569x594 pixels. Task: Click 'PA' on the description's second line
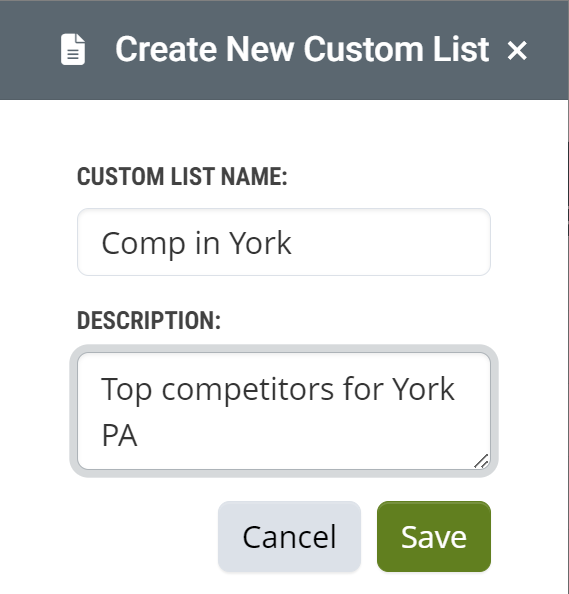point(119,436)
